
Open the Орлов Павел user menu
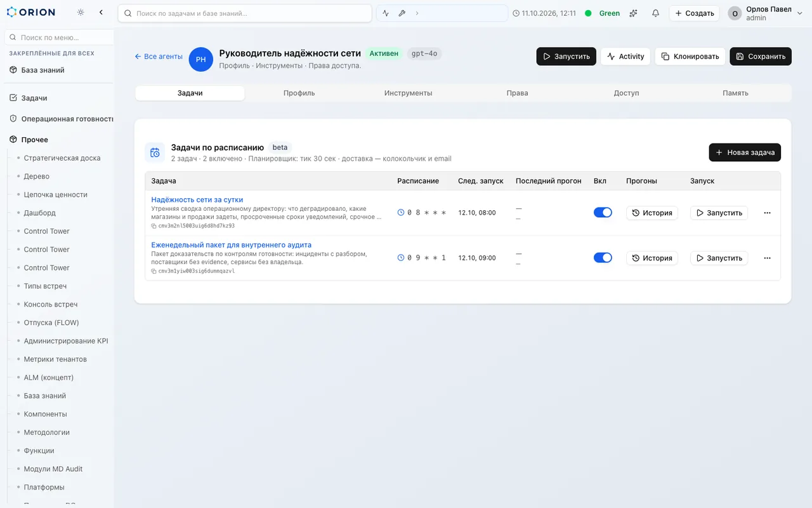point(766,13)
